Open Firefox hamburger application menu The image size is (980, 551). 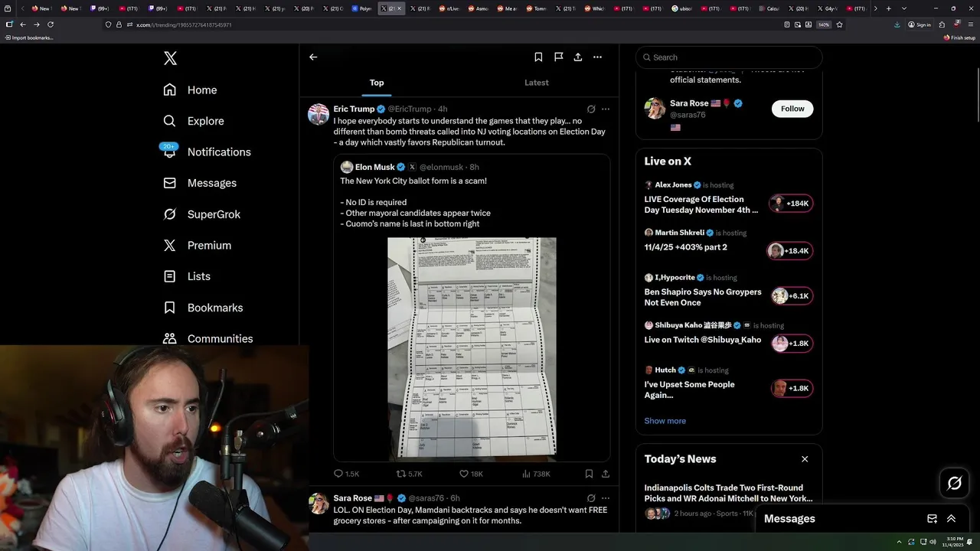point(970,24)
